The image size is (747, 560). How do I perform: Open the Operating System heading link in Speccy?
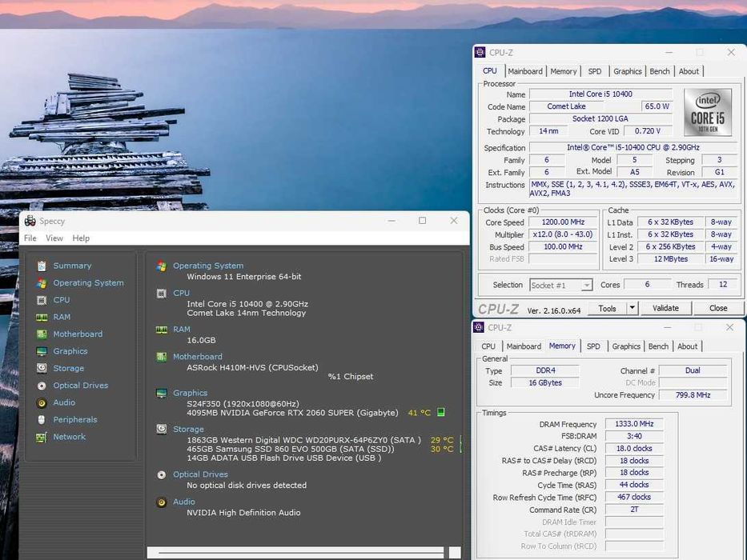pyautogui.click(x=208, y=266)
